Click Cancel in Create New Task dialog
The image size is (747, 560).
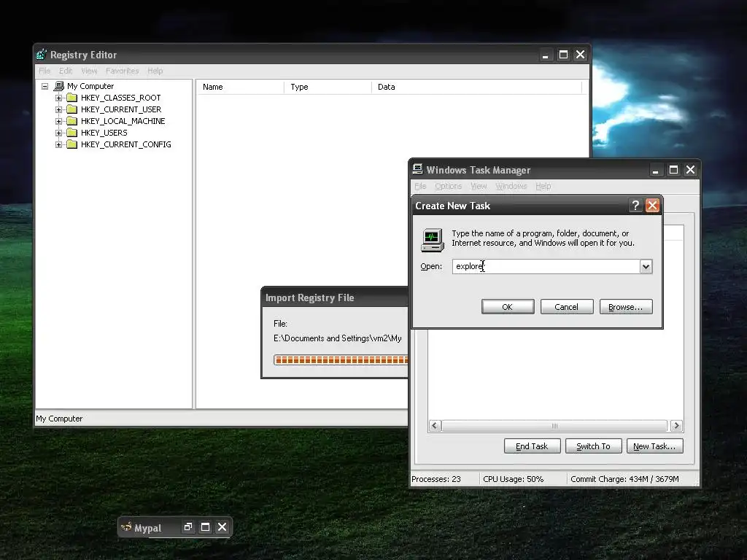(566, 307)
